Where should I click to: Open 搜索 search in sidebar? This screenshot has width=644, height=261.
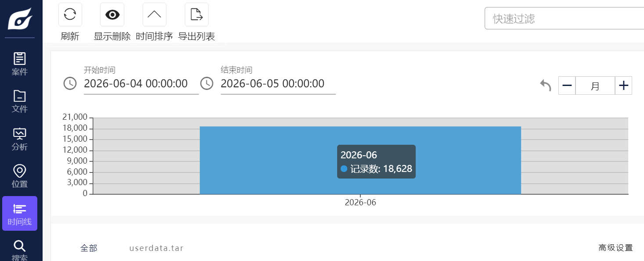(x=20, y=250)
